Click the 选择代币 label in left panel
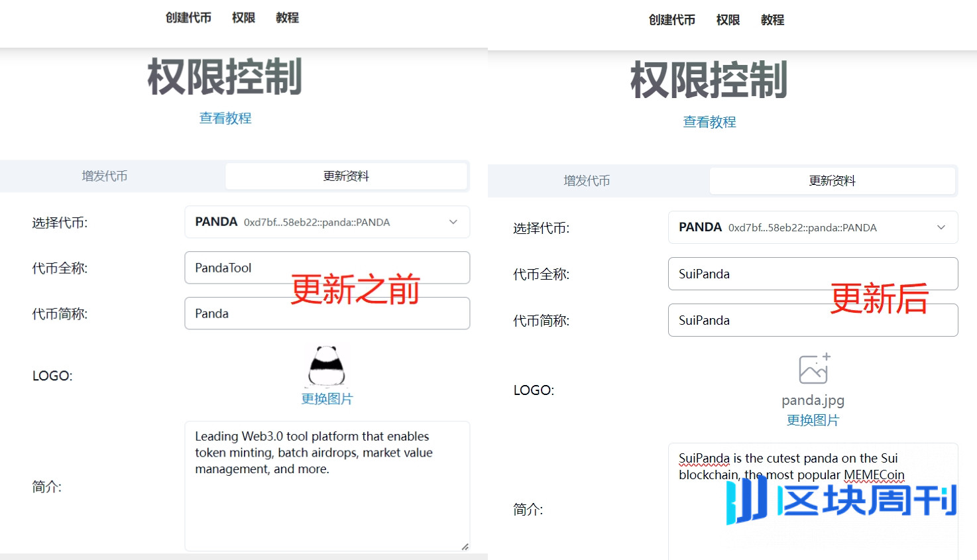977x560 pixels. click(x=60, y=223)
